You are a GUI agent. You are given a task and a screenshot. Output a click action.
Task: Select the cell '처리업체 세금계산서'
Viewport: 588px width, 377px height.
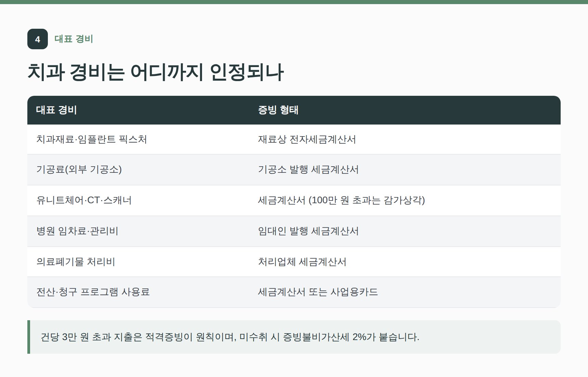tap(405, 262)
